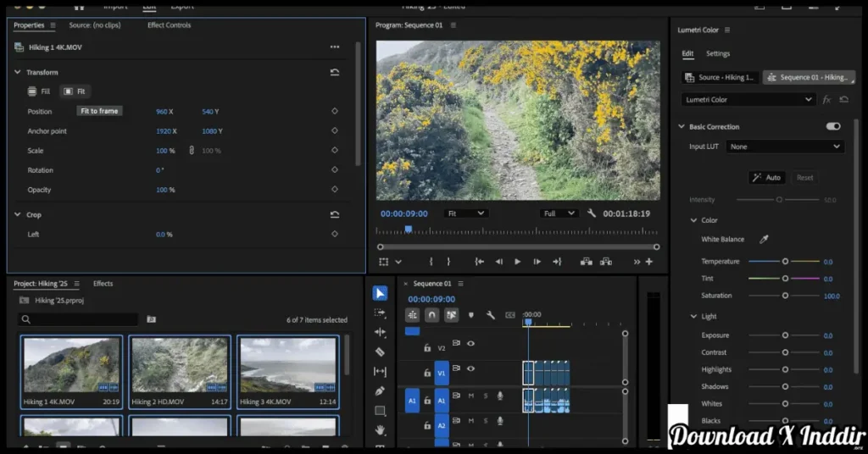Image resolution: width=868 pixels, height=454 pixels.
Task: Select the Pen tool
Action: (380, 391)
